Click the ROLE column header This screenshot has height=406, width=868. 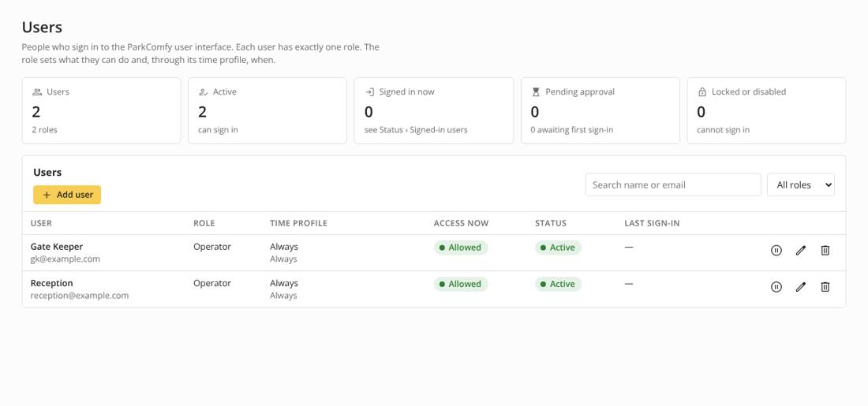[x=204, y=223]
